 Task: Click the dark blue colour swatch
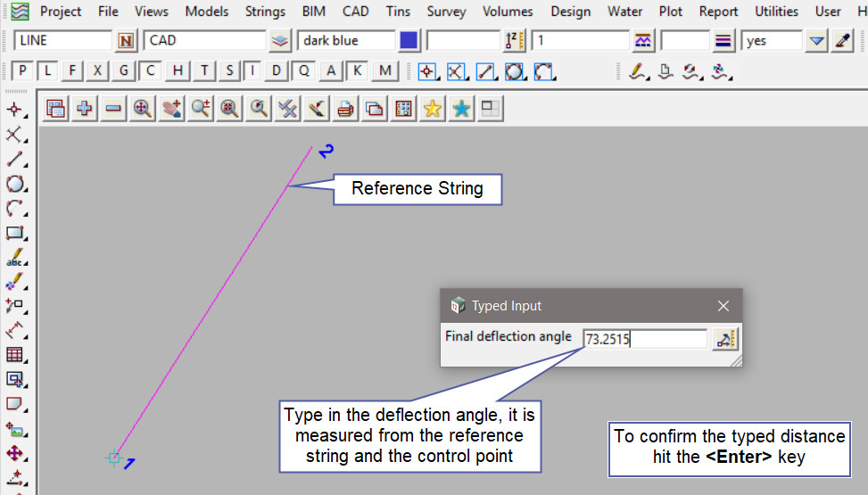click(x=409, y=41)
